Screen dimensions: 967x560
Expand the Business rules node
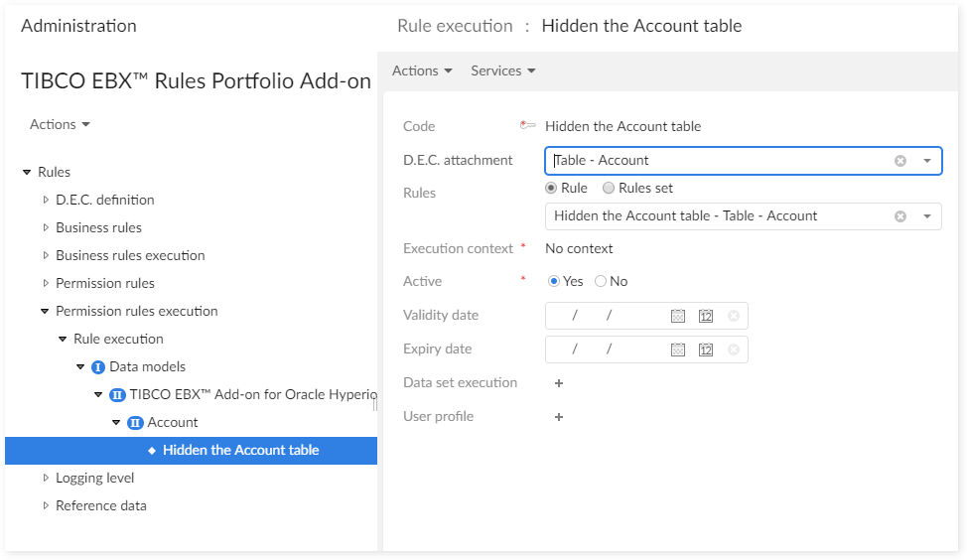45,227
